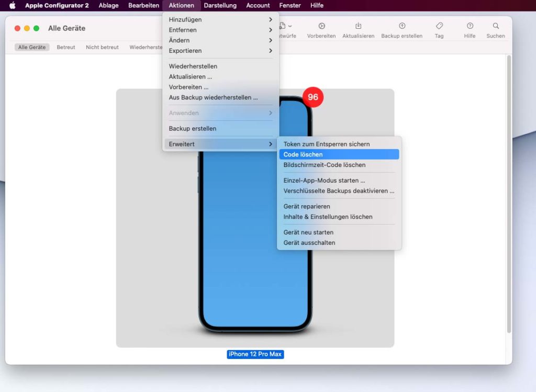Click the Aktualisieren toolbar icon
Viewport: 536px width, 392px height.
point(358,26)
